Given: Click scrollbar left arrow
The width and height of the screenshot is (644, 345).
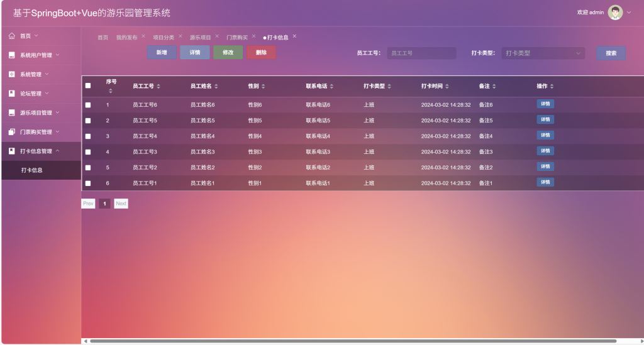Looking at the screenshot, I should [86, 341].
